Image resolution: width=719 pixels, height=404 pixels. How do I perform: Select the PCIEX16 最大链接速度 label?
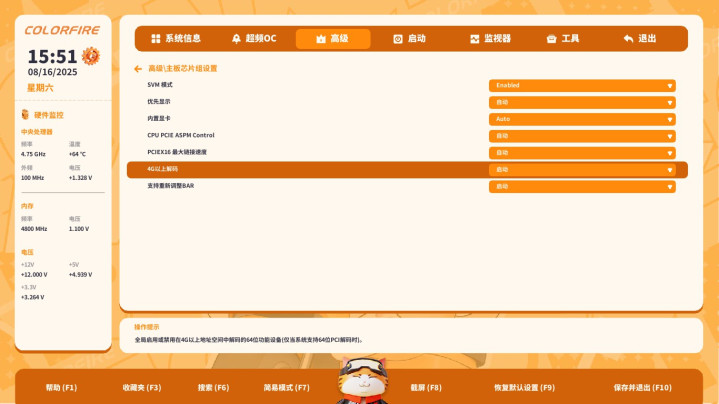click(x=177, y=152)
